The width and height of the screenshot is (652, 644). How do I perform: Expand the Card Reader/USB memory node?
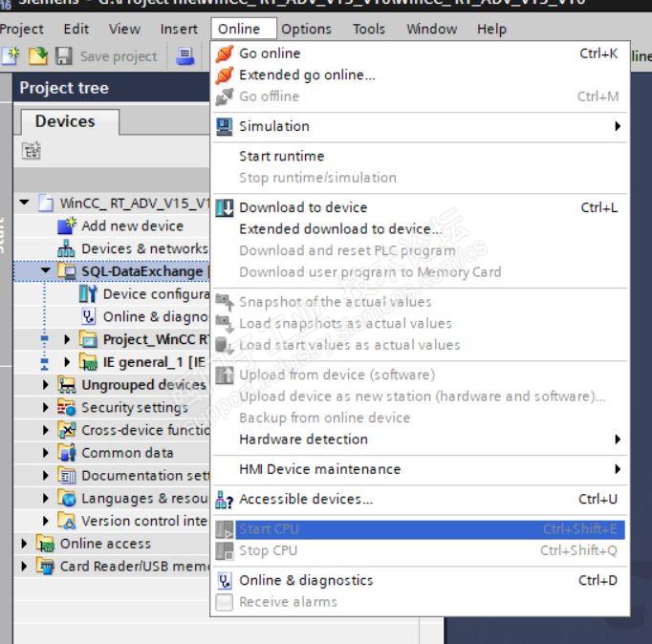[x=24, y=567]
